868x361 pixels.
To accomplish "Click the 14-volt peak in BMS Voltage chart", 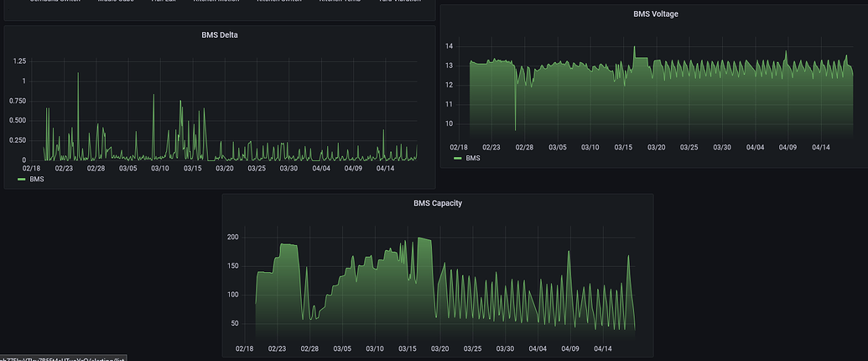I will (634, 47).
